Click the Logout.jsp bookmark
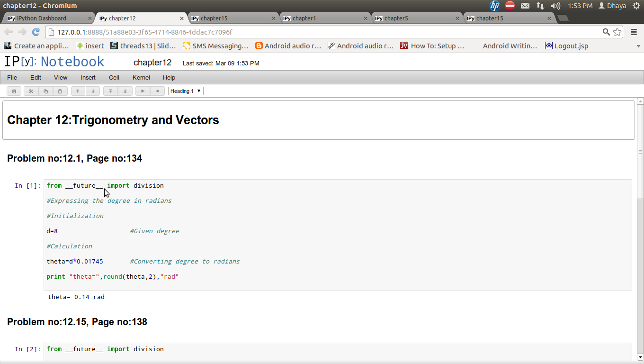This screenshot has width=644, height=364. [x=566, y=46]
